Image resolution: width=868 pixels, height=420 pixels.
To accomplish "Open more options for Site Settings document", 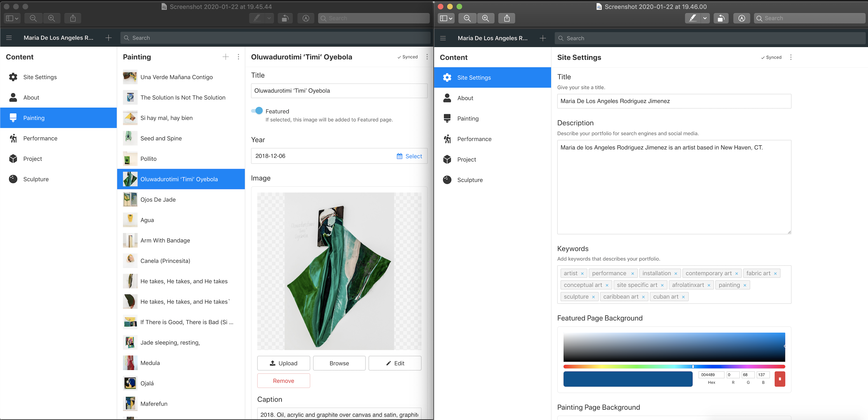I will (791, 57).
